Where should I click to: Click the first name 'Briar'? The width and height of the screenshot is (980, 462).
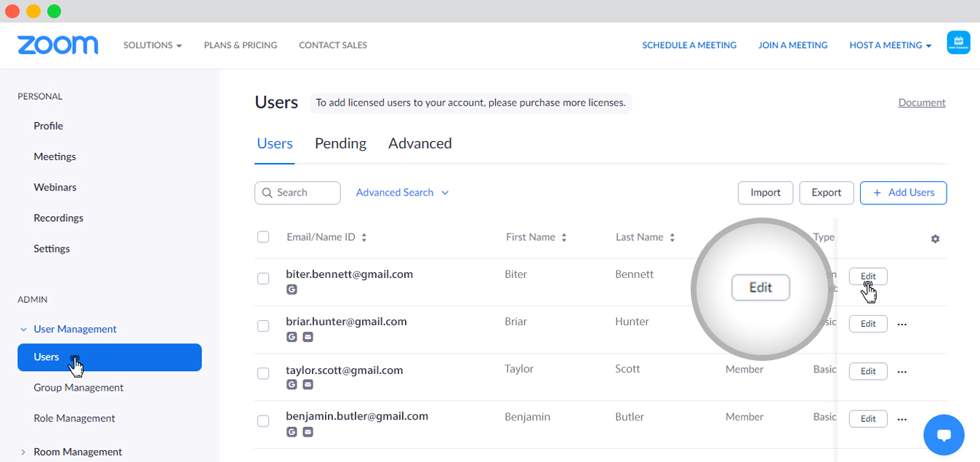tap(516, 322)
